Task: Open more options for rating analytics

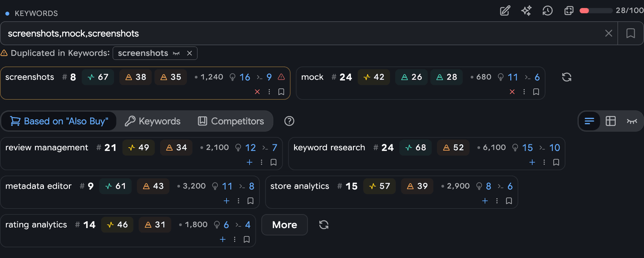Action: point(235,239)
